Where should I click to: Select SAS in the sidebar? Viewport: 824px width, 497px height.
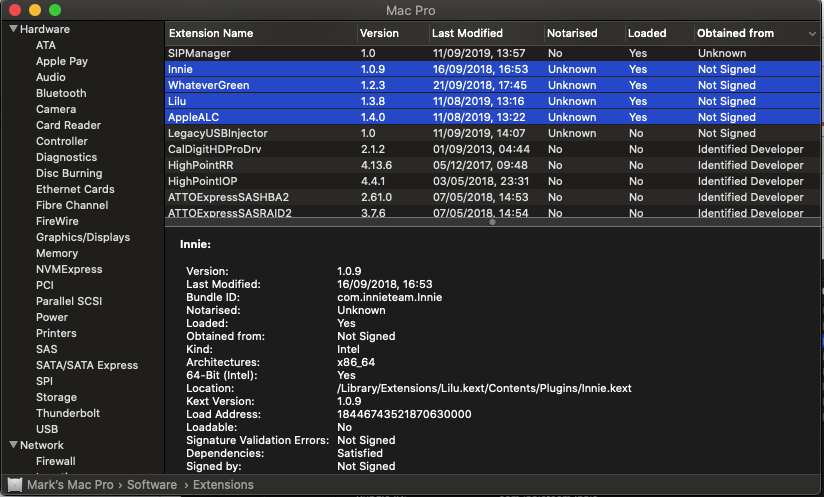47,349
